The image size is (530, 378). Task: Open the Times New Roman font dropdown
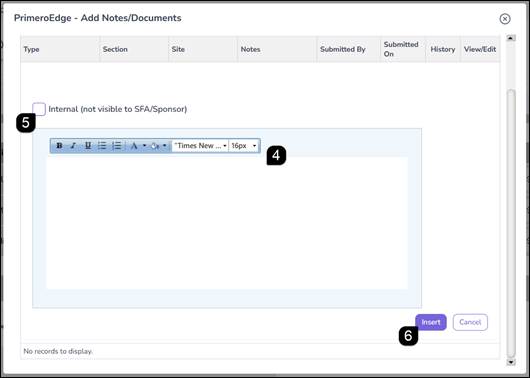pos(200,146)
